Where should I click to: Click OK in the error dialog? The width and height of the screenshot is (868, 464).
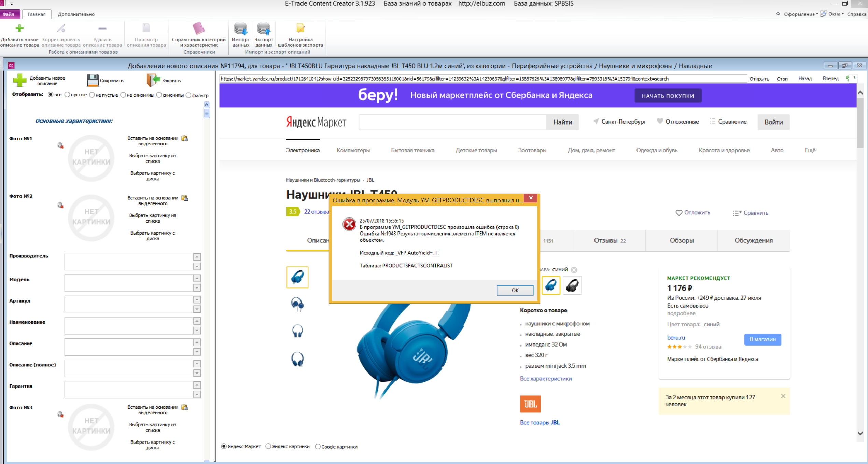click(x=515, y=290)
